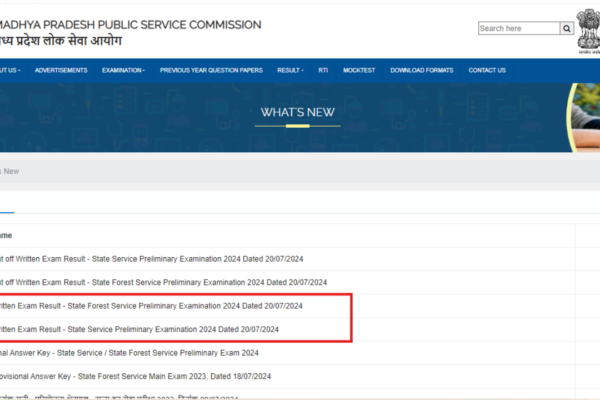
Task: Expand the Result dropdown menu
Action: coord(290,70)
